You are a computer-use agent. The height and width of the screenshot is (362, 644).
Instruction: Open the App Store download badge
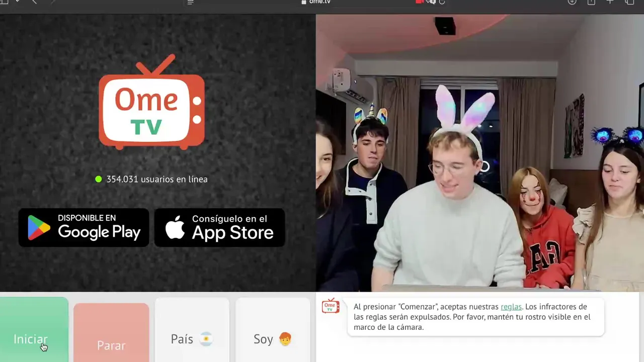(x=219, y=228)
